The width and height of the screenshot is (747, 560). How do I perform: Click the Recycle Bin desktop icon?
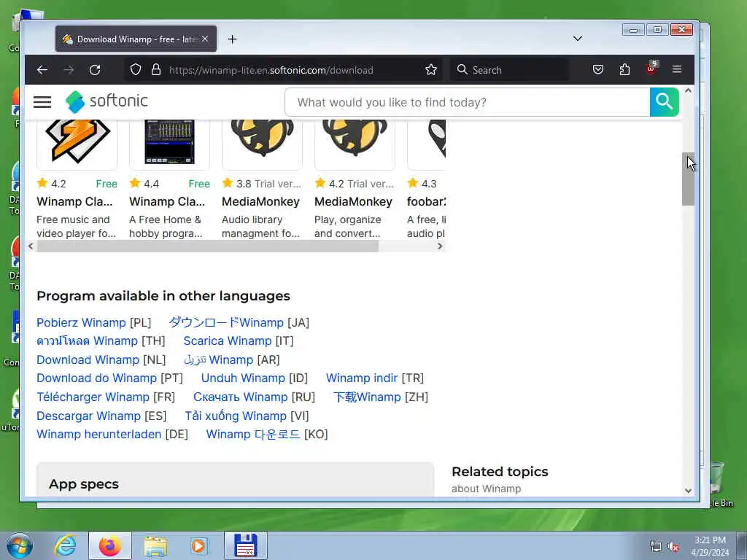[719, 483]
